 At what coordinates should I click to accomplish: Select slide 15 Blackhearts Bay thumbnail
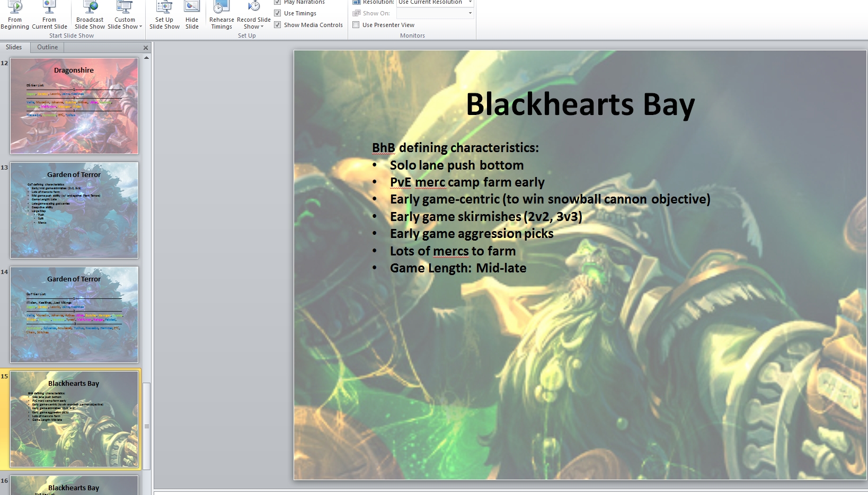[74, 419]
